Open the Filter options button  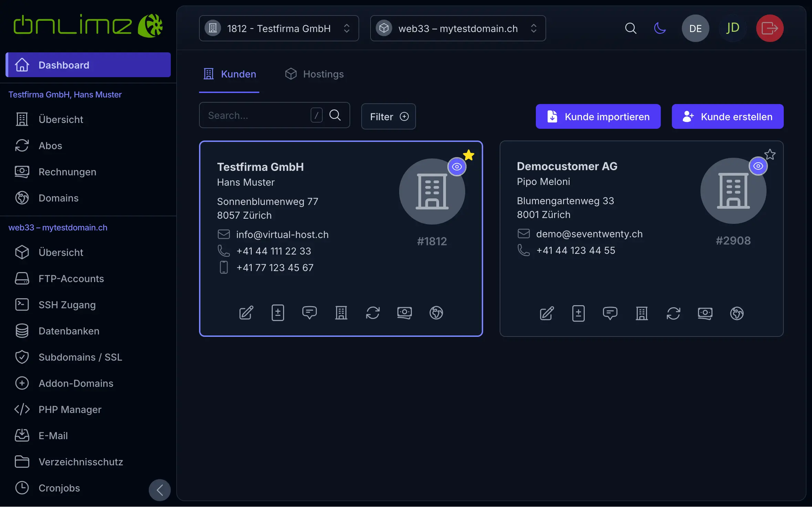pyautogui.click(x=388, y=117)
